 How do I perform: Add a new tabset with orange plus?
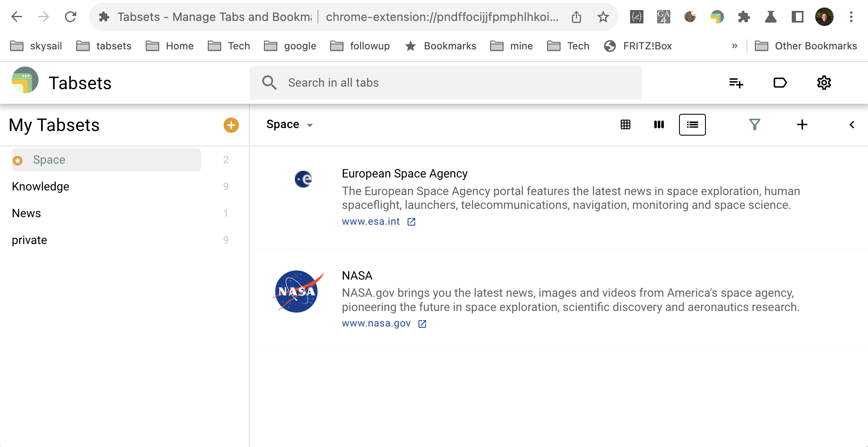231,125
